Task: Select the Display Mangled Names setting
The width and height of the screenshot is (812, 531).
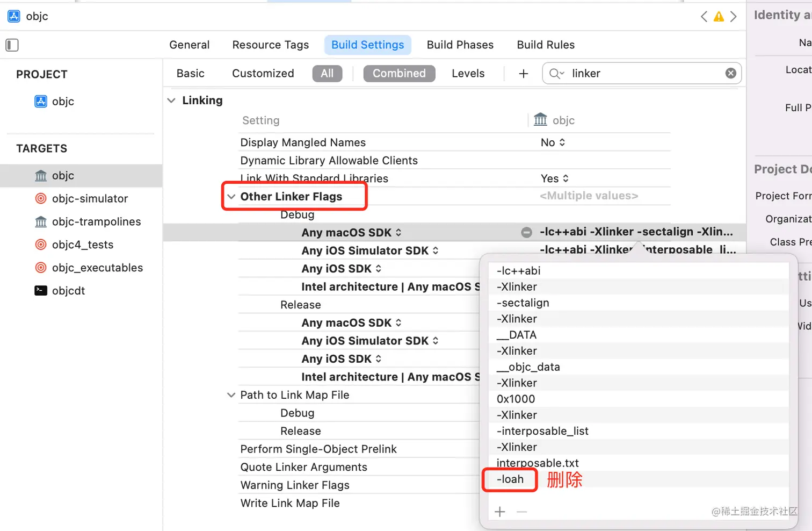Action: tap(303, 142)
